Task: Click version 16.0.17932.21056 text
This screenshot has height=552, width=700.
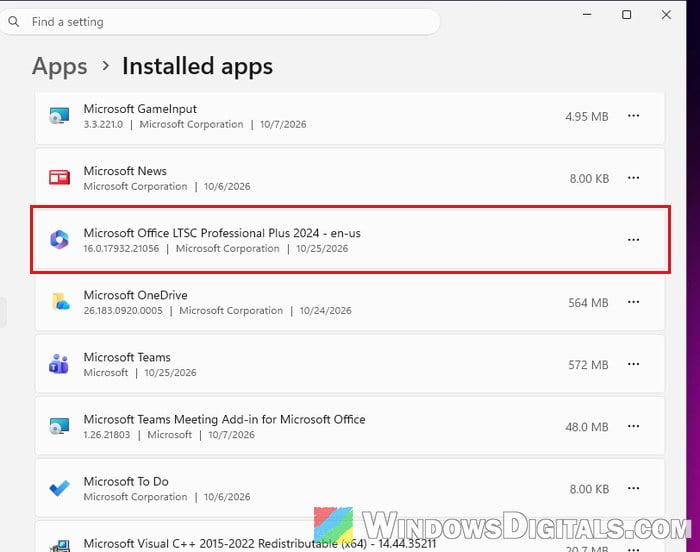Action: pyautogui.click(x=121, y=249)
